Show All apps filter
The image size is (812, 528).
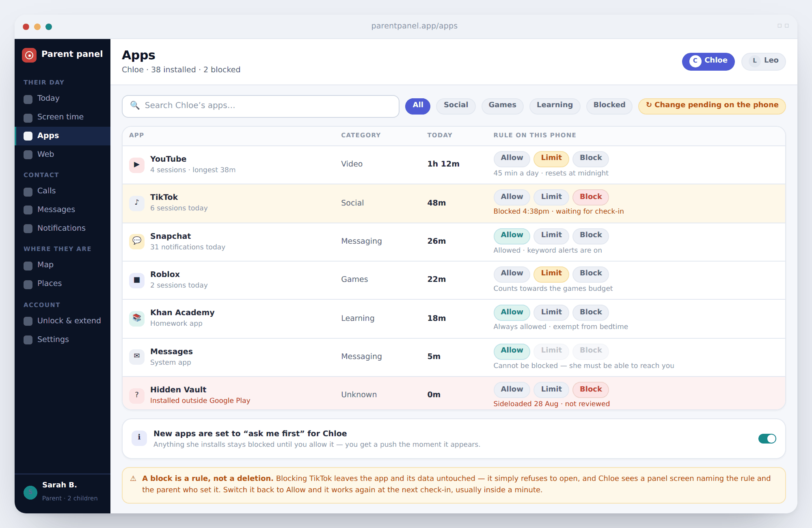418,106
